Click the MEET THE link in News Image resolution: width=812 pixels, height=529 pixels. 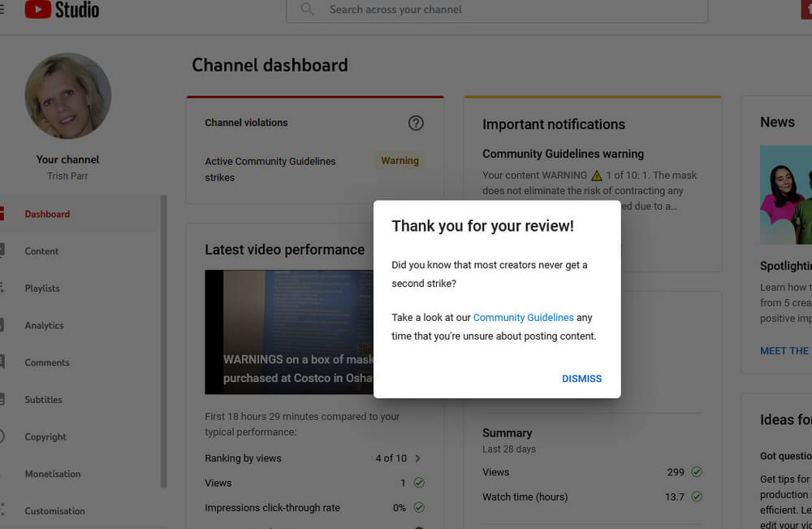(785, 351)
